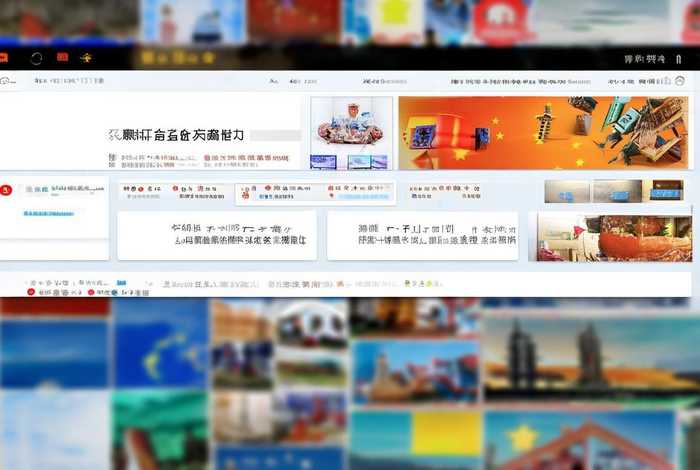Click the red square icon in black bar
The image size is (700, 470).
pyautogui.click(x=62, y=57)
